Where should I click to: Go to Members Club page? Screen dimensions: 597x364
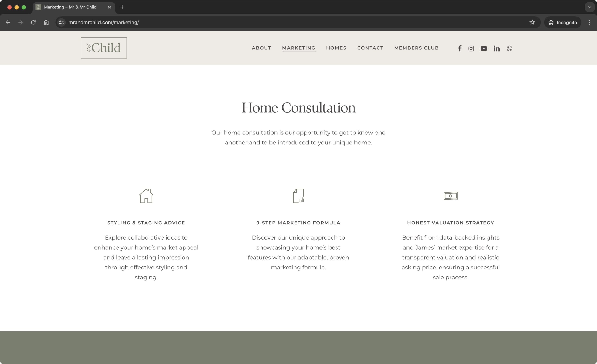coord(416,48)
